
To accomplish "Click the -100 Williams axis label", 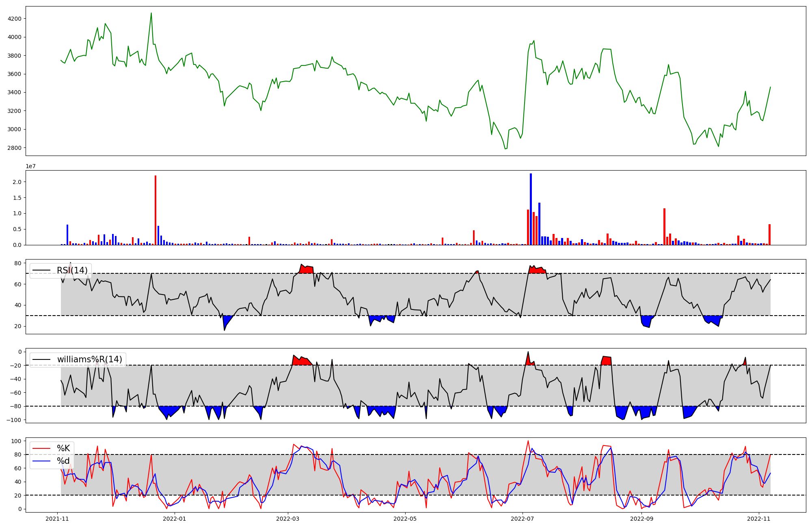I will coord(14,420).
